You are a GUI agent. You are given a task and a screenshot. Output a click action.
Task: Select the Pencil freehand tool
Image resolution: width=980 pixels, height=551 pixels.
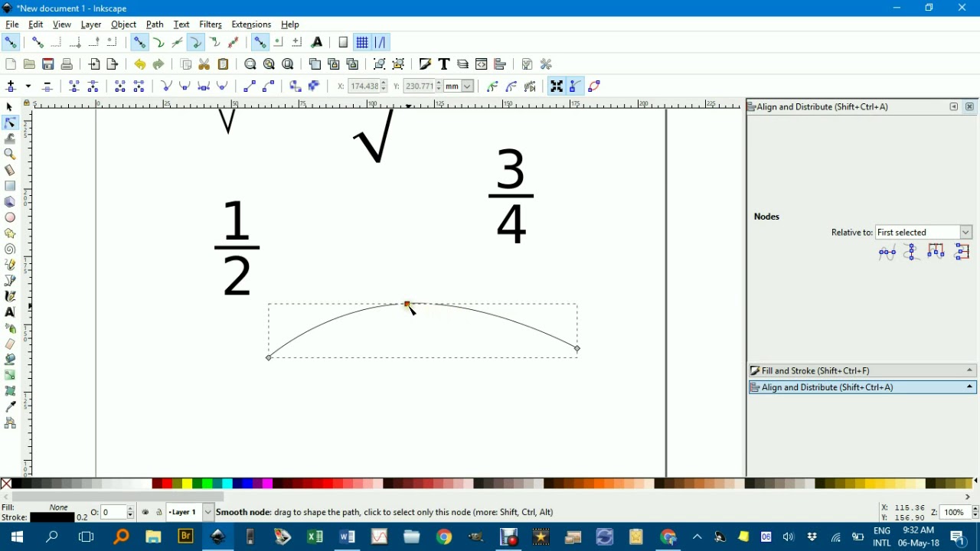coord(10,265)
